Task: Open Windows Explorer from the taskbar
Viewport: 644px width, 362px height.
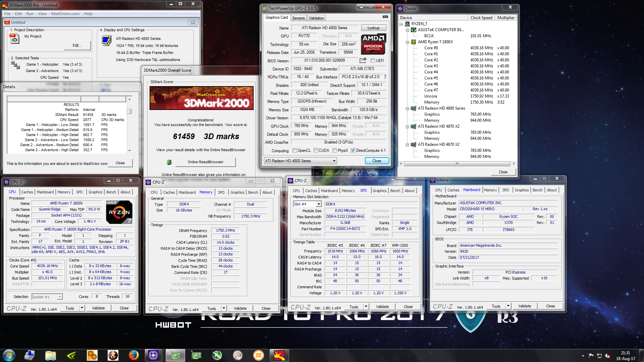Action: pos(50,355)
